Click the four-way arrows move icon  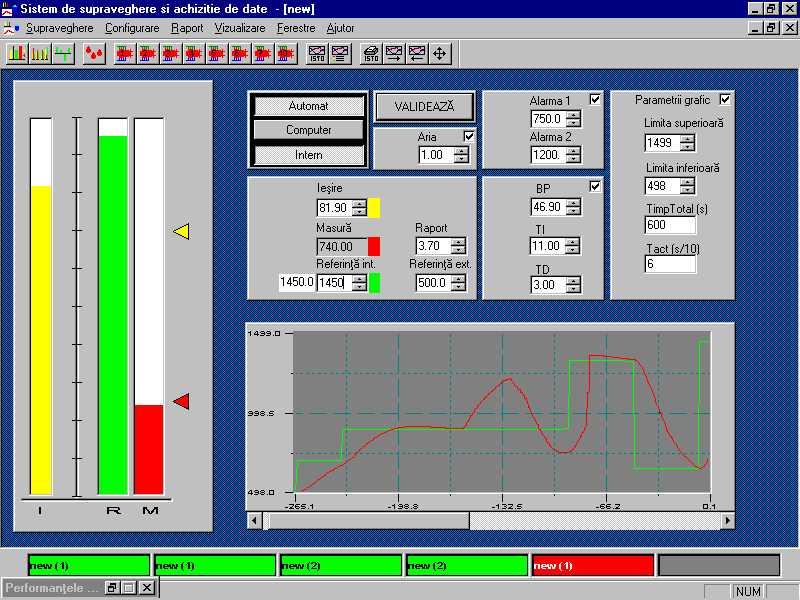[x=439, y=53]
